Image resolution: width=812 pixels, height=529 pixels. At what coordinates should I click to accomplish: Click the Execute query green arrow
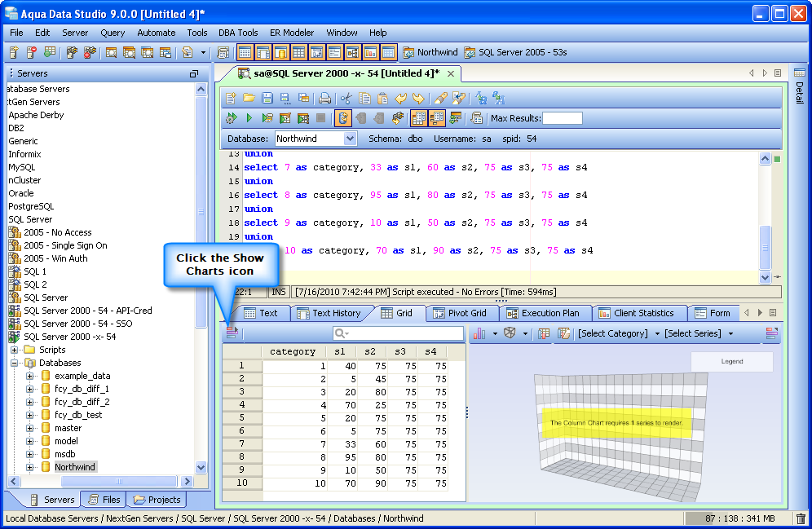click(x=249, y=118)
